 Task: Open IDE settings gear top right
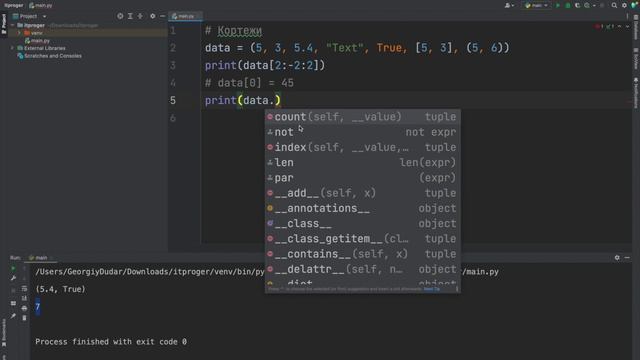(x=624, y=5)
